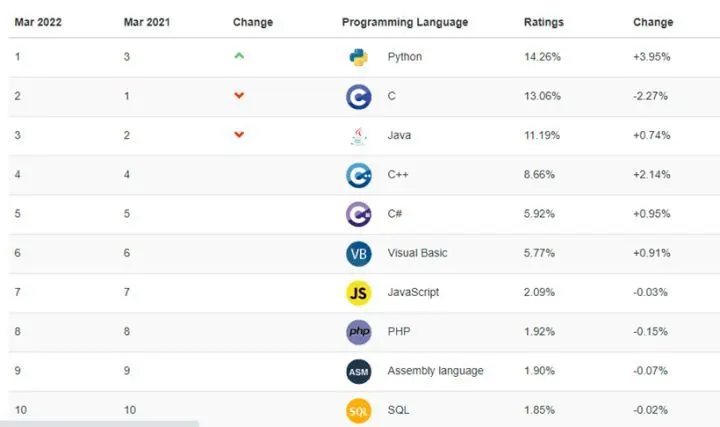Click the JavaScript language name
Image resolution: width=720 pixels, height=427 pixels.
pos(413,292)
